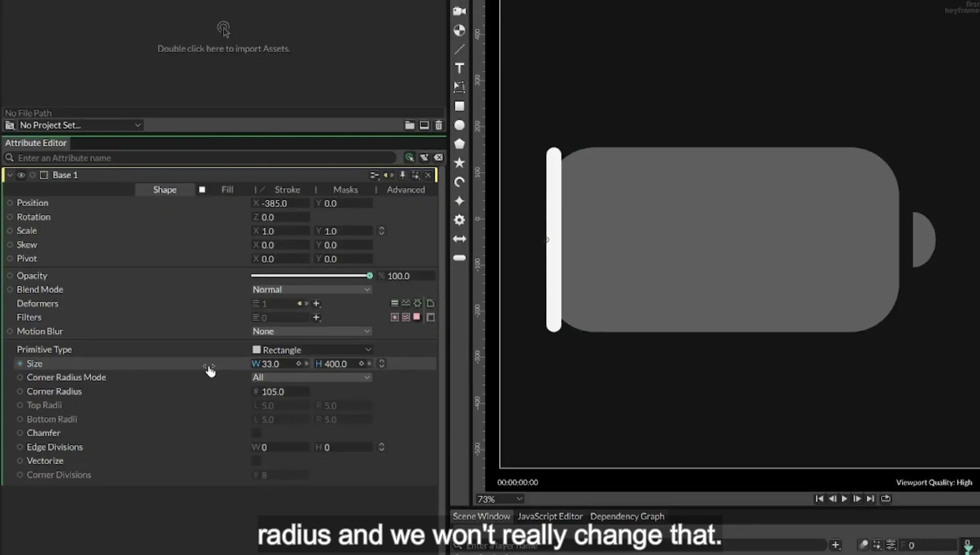Screen dimensions: 980x555
Task: Toggle the Fill checkbox square
Action: click(x=202, y=190)
